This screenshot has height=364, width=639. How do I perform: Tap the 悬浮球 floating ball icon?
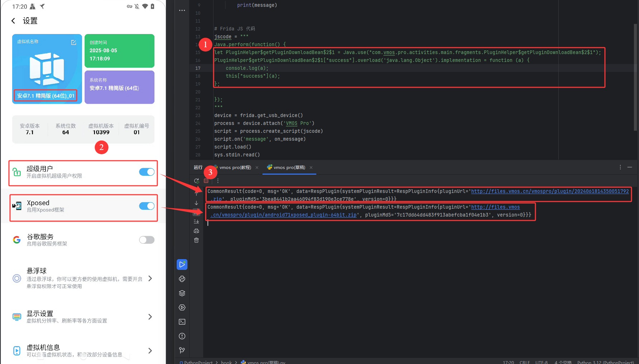click(x=17, y=278)
